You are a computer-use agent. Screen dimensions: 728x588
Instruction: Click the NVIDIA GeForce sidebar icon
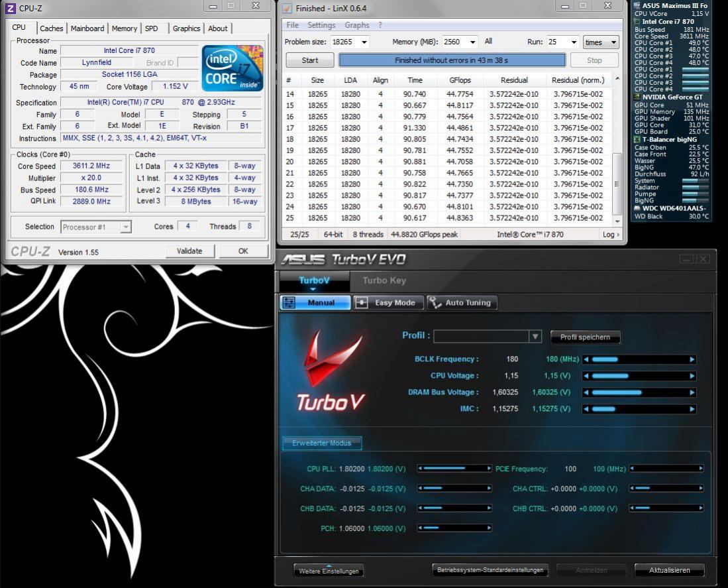click(x=637, y=97)
